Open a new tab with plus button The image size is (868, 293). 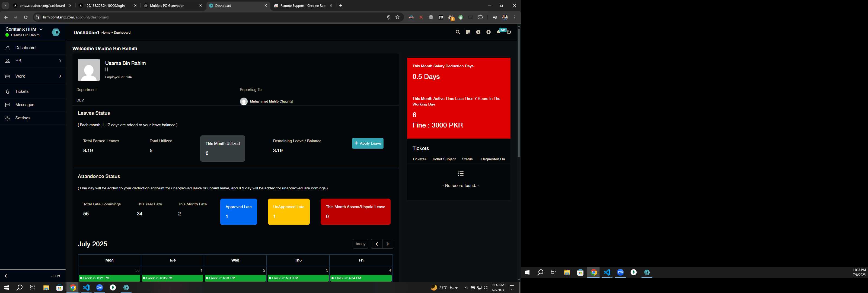(341, 6)
